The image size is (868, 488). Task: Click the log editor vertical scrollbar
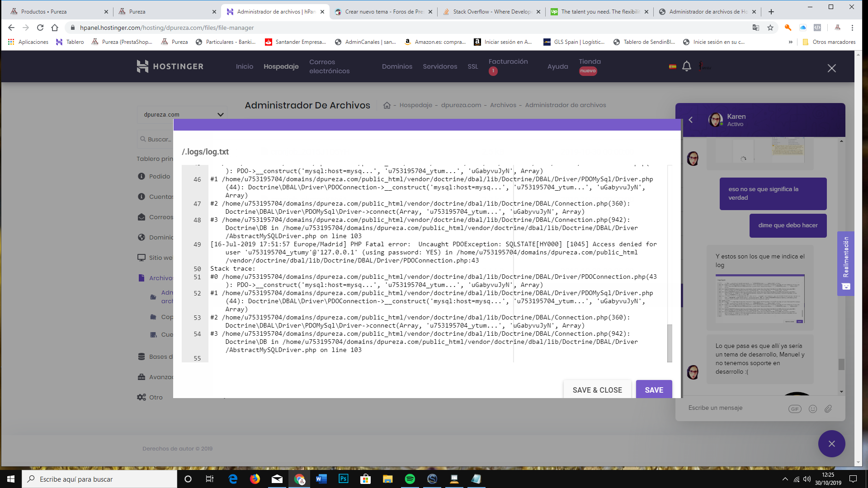670,343
